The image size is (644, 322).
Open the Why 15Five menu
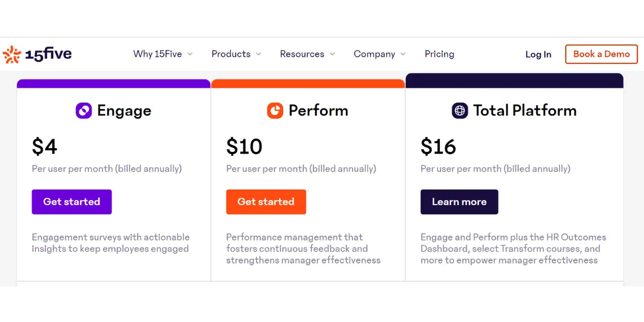tap(158, 54)
